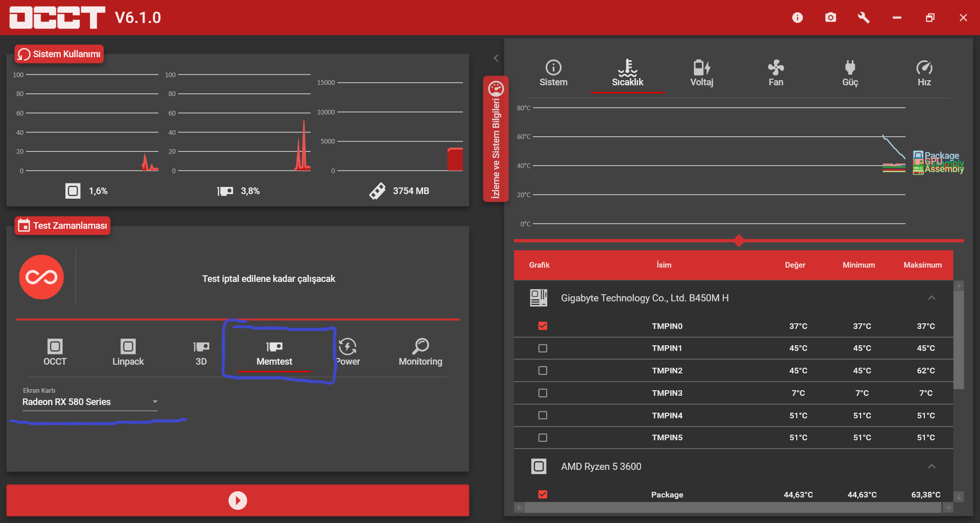
Task: Click the CPU usage icon beside 1,6%
Action: (73, 191)
